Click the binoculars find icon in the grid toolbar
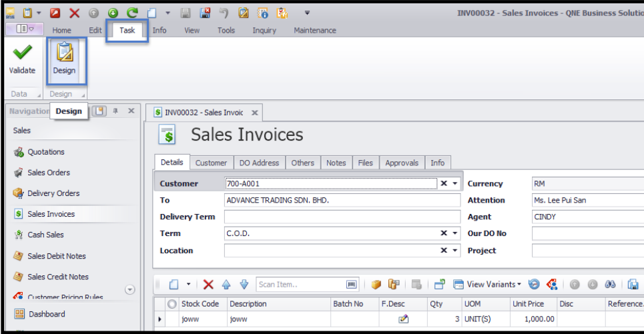The height and width of the screenshot is (334, 644). tap(610, 285)
